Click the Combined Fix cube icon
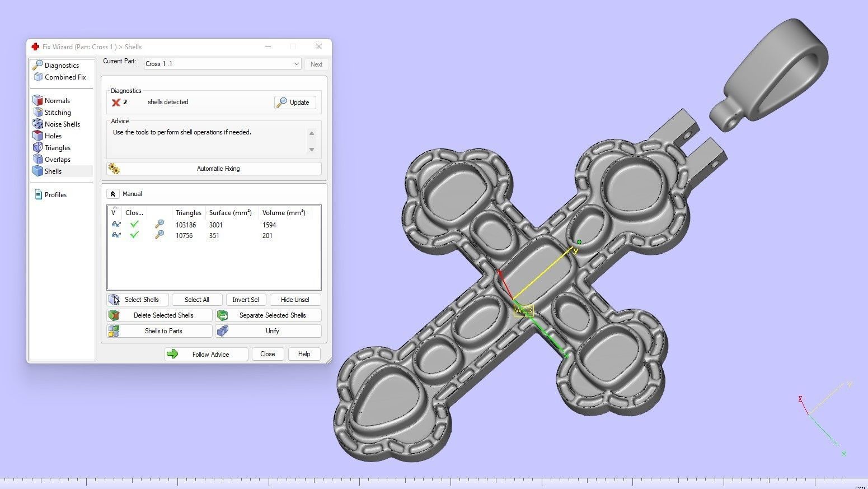868x489 pixels. pos(38,77)
